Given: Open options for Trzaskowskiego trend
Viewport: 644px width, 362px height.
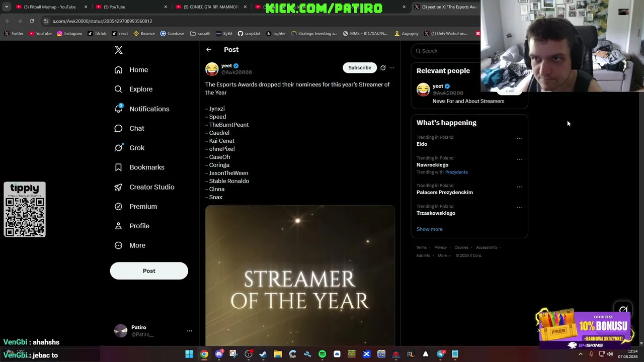Looking at the screenshot, I should pos(519,208).
